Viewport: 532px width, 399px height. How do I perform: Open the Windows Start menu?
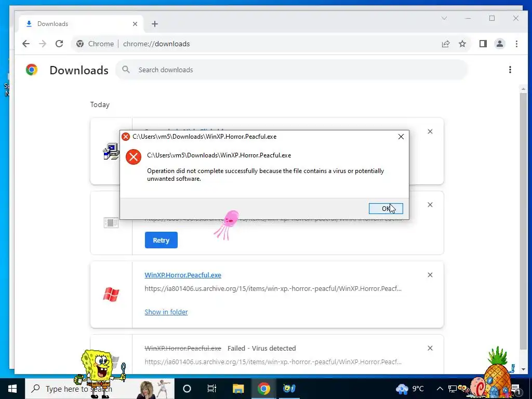click(12, 389)
